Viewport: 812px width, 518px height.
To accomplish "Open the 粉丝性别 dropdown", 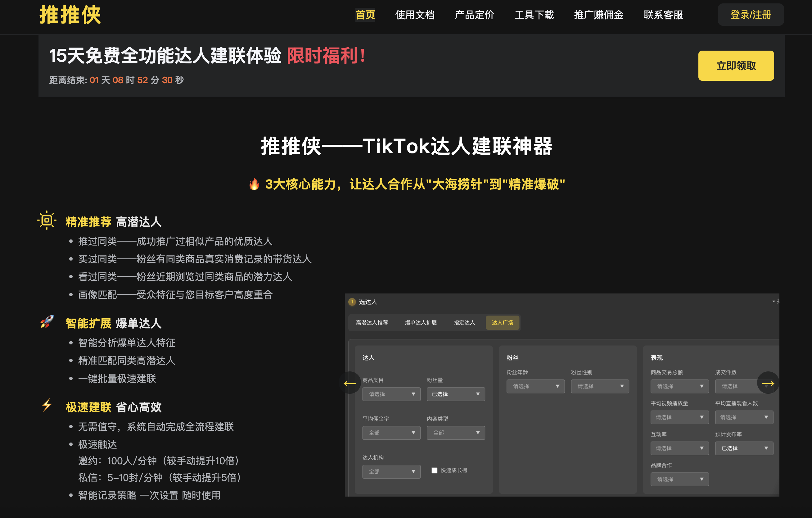I will [600, 386].
